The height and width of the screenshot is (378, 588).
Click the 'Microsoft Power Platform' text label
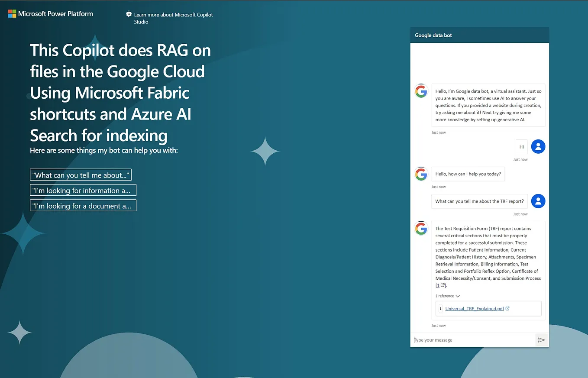[55, 13]
